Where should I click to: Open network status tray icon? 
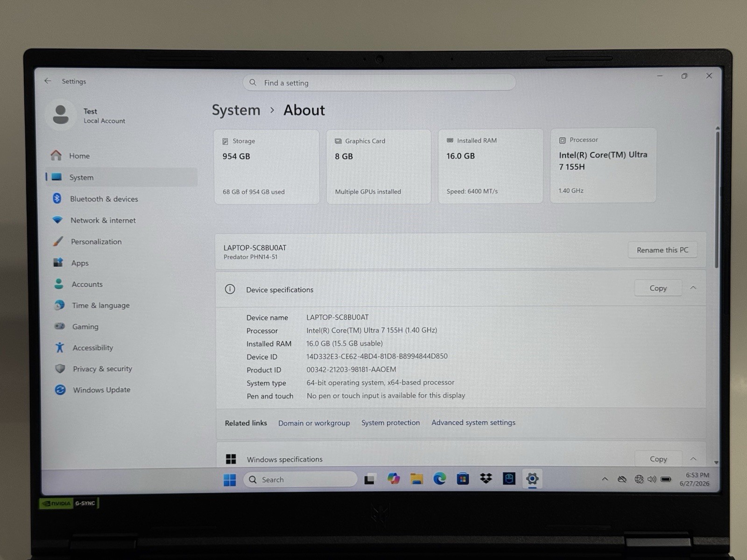point(639,479)
